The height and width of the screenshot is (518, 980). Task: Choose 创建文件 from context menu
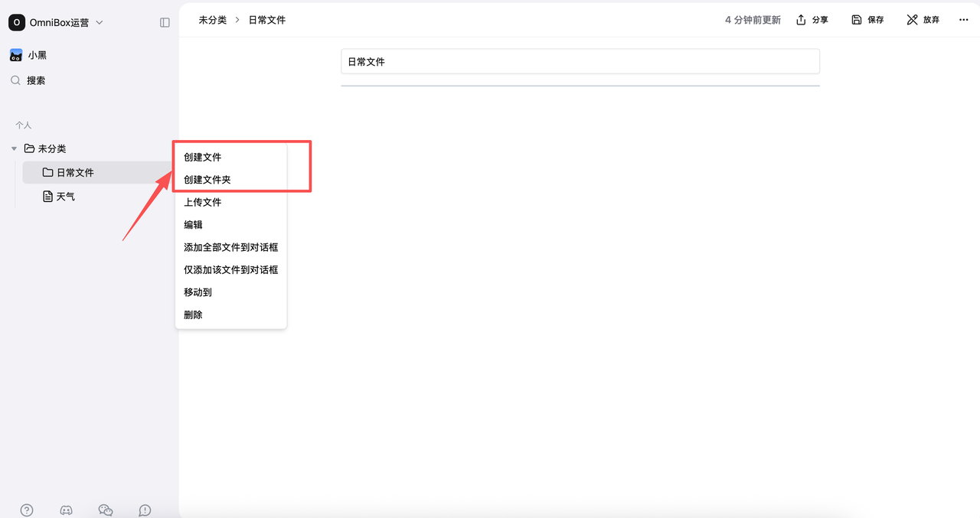click(203, 157)
